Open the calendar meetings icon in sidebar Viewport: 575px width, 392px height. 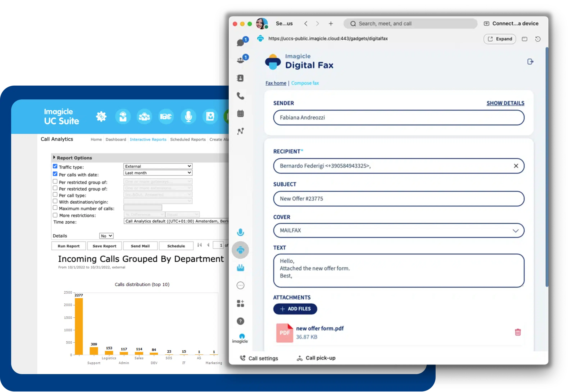[240, 113]
